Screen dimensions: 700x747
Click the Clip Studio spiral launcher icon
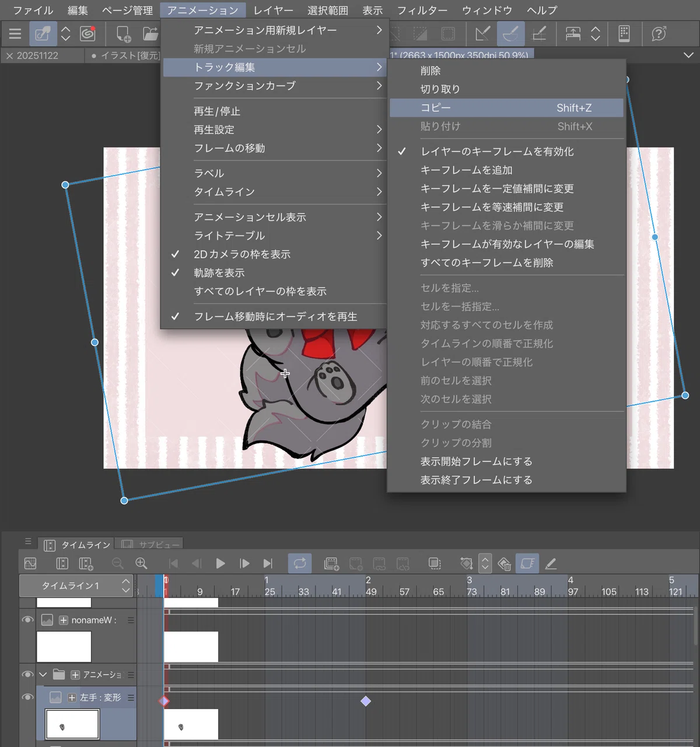[x=87, y=34]
